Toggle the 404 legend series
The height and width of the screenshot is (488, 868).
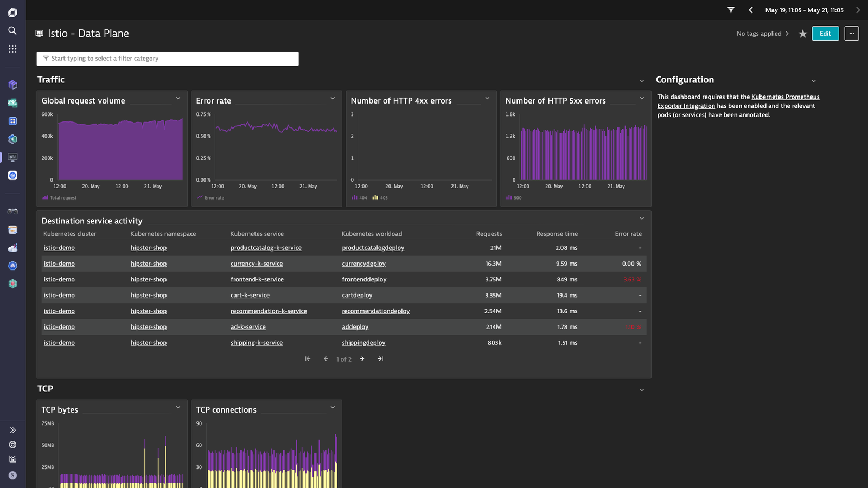[x=359, y=197]
